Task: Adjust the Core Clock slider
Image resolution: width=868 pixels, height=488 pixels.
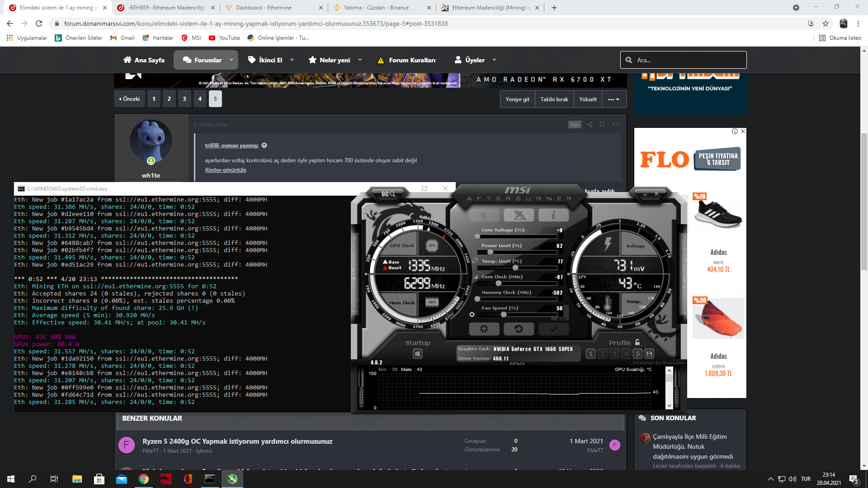Action: (x=517, y=283)
